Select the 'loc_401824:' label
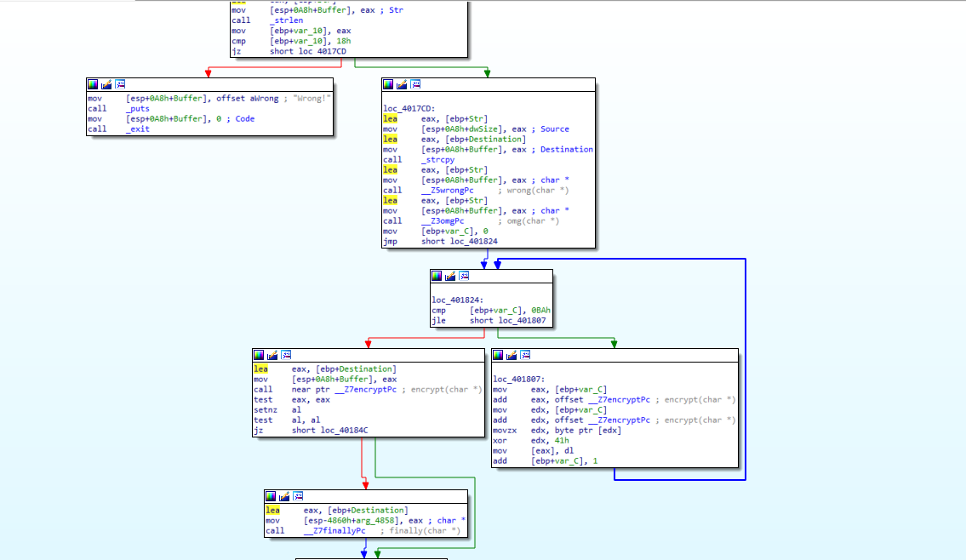The height and width of the screenshot is (560, 966). pyautogui.click(x=458, y=300)
